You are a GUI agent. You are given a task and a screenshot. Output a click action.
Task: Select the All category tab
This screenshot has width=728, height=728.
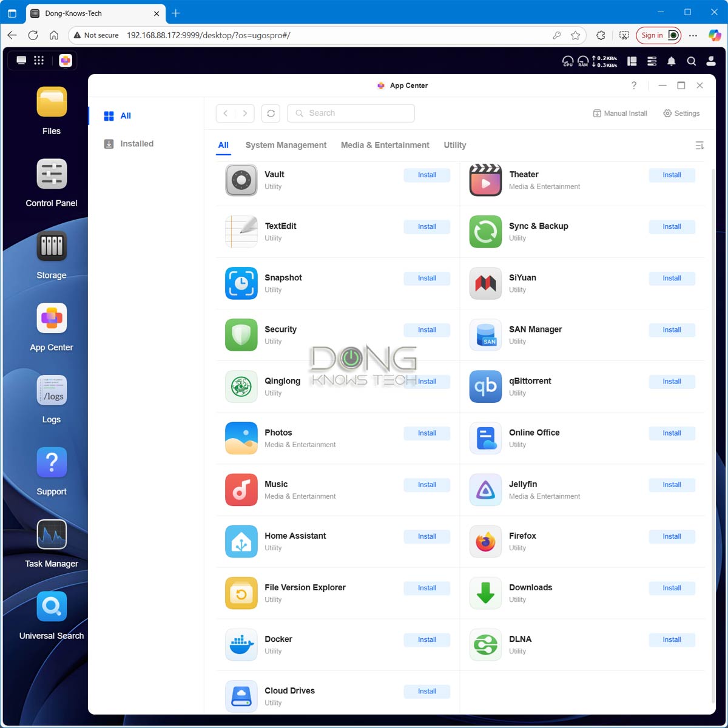tap(223, 145)
